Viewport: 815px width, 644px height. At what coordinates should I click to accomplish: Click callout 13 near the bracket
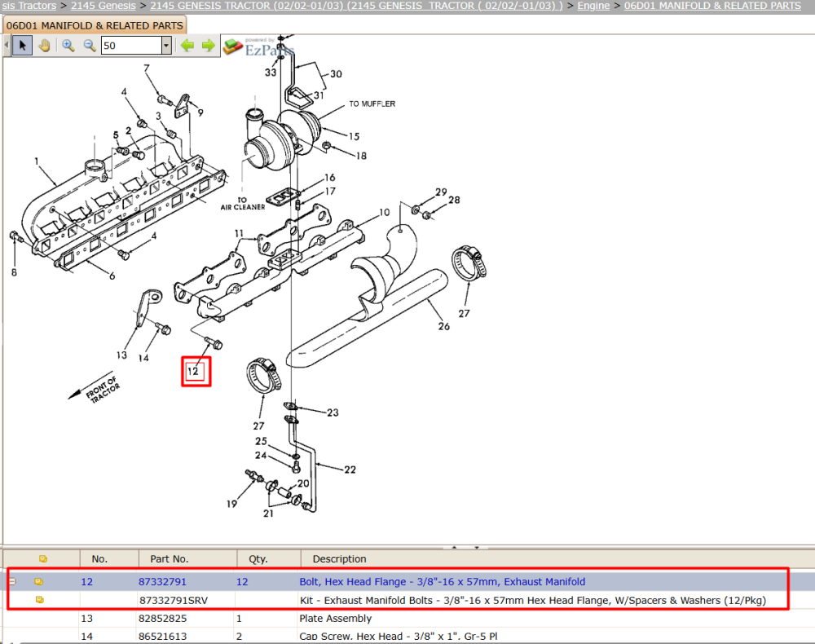point(121,355)
